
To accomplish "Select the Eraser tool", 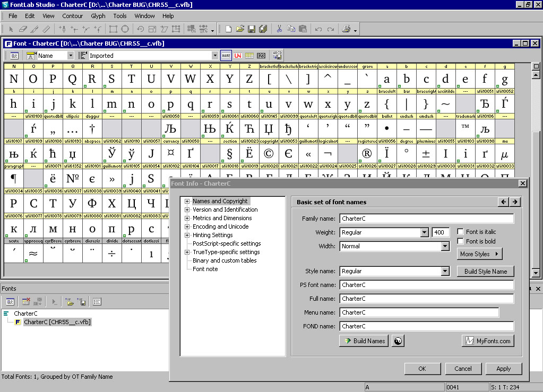I will [x=23, y=29].
